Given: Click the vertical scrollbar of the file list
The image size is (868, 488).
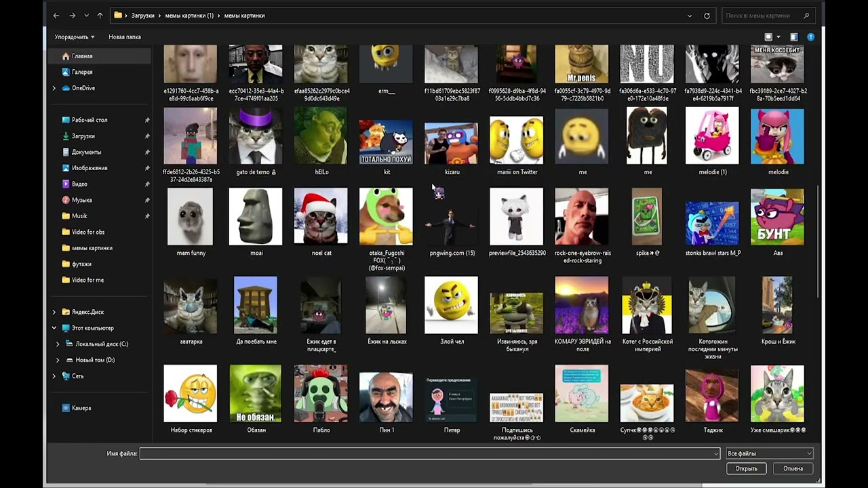Looking at the screenshot, I should coord(818,240).
